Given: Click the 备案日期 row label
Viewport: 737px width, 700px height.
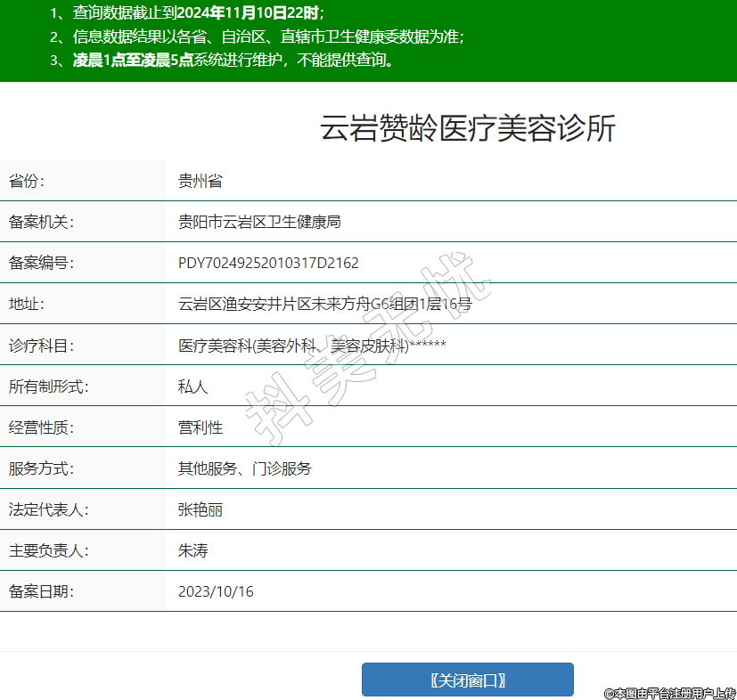Looking at the screenshot, I should [41, 592].
